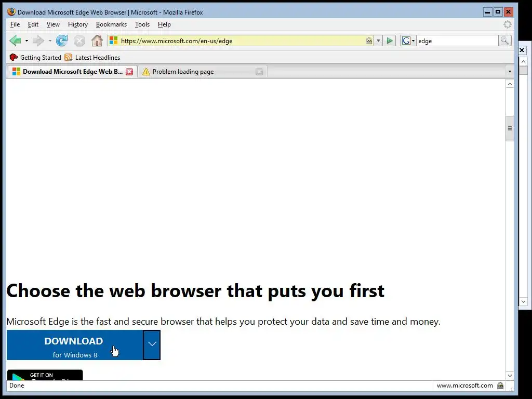The width and height of the screenshot is (532, 399).
Task: Click the status bar security lock icon
Action: (500, 385)
